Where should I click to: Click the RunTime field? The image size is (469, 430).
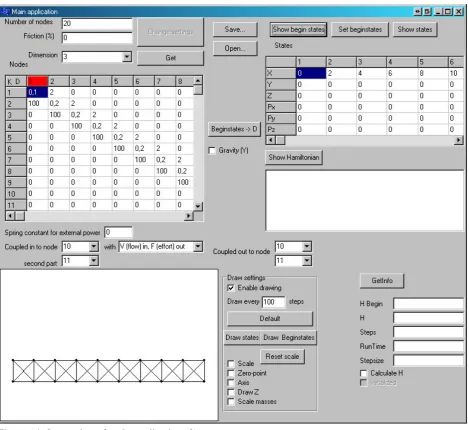429,346
